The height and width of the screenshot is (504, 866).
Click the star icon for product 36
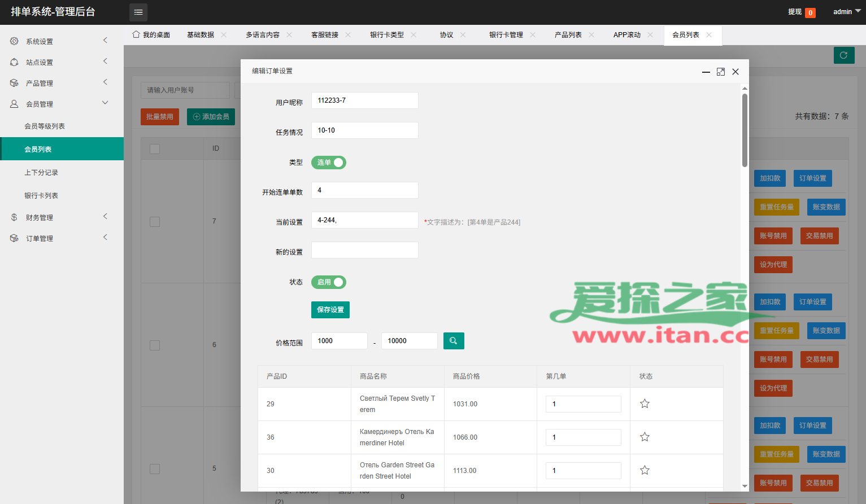pyautogui.click(x=645, y=437)
